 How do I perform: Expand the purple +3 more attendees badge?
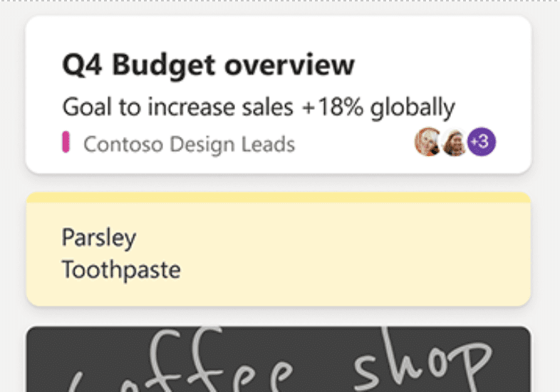coord(482,142)
